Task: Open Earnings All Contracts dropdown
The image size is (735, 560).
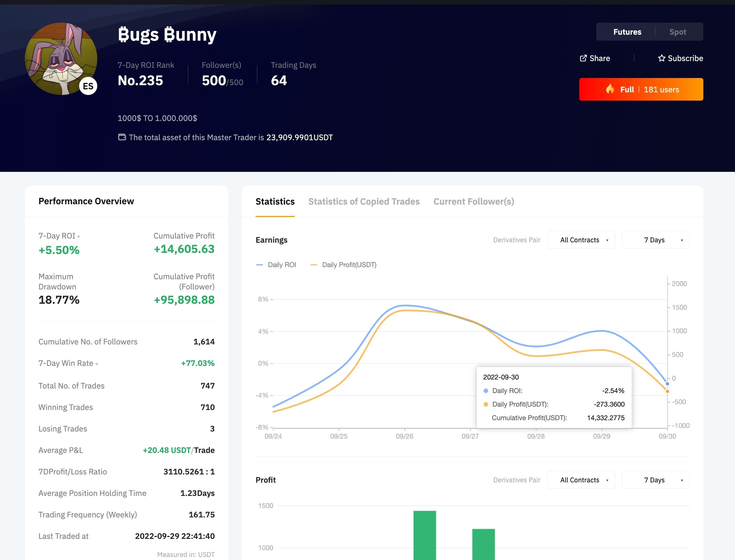Action: pos(581,240)
